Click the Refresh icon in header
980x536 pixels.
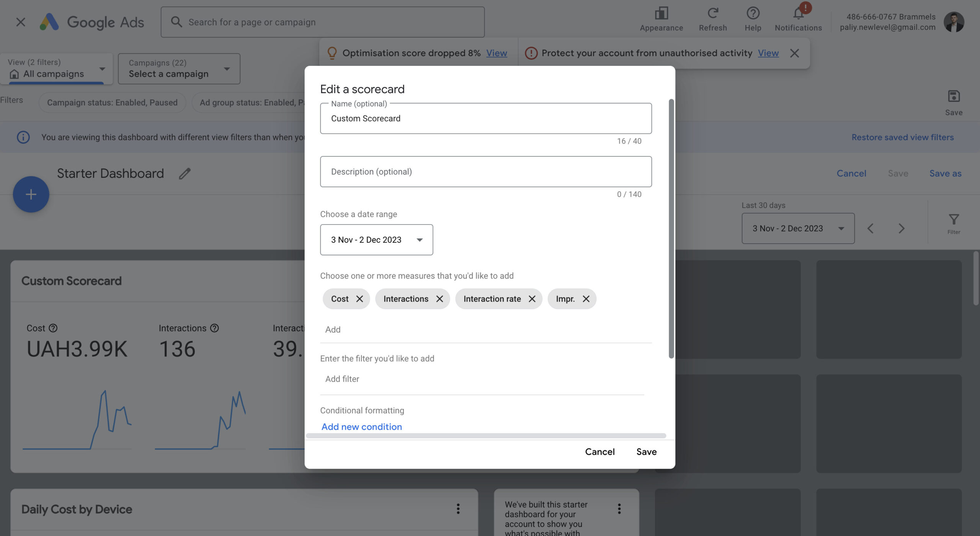[712, 14]
